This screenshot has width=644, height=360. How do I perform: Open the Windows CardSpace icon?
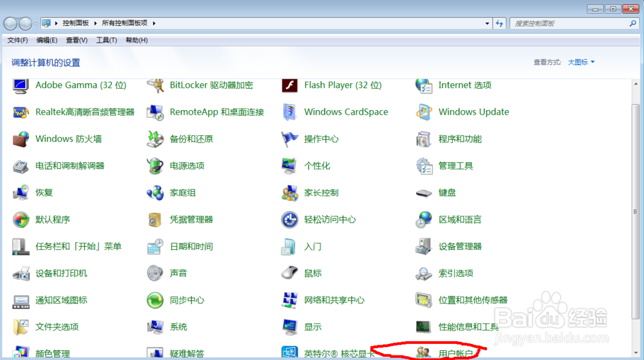click(290, 112)
